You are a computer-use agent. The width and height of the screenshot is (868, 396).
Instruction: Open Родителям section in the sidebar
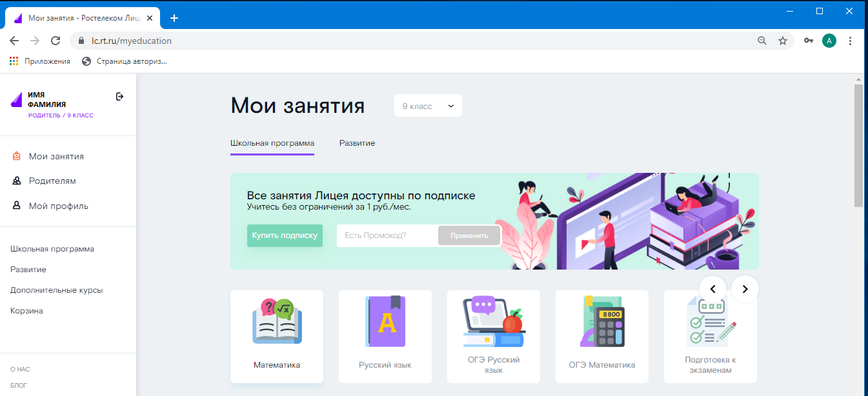point(45,181)
